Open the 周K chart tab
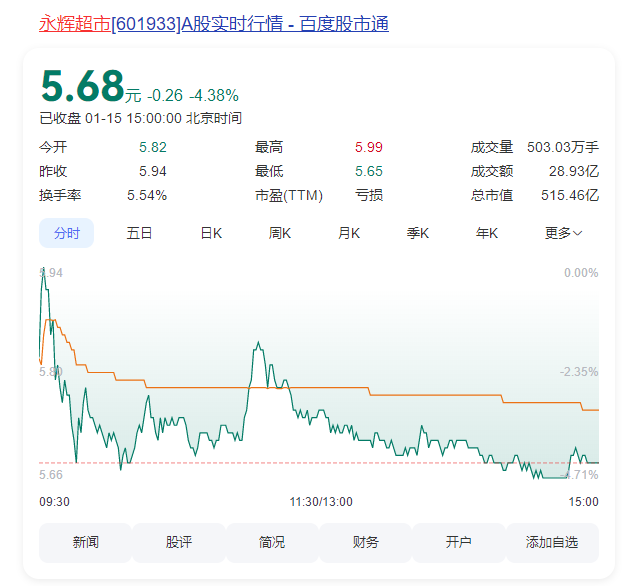 280,233
